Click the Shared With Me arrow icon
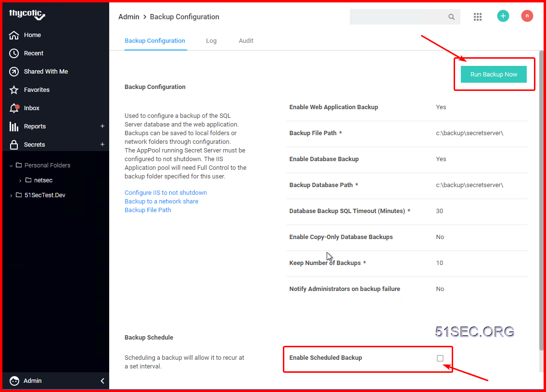 pyautogui.click(x=14, y=72)
